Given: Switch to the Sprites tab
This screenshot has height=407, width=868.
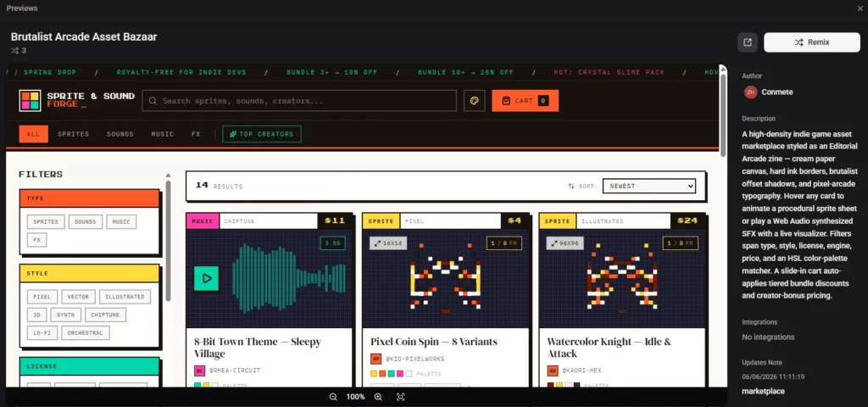Looking at the screenshot, I should coord(73,134).
